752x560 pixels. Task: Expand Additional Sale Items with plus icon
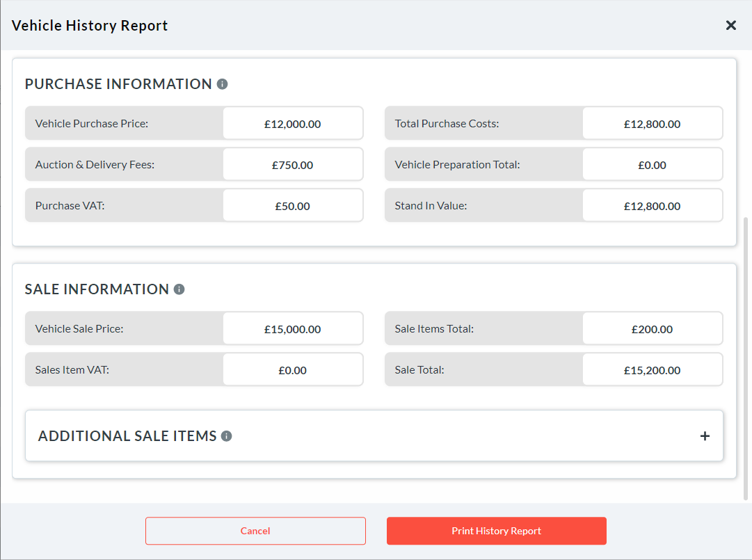coord(705,436)
